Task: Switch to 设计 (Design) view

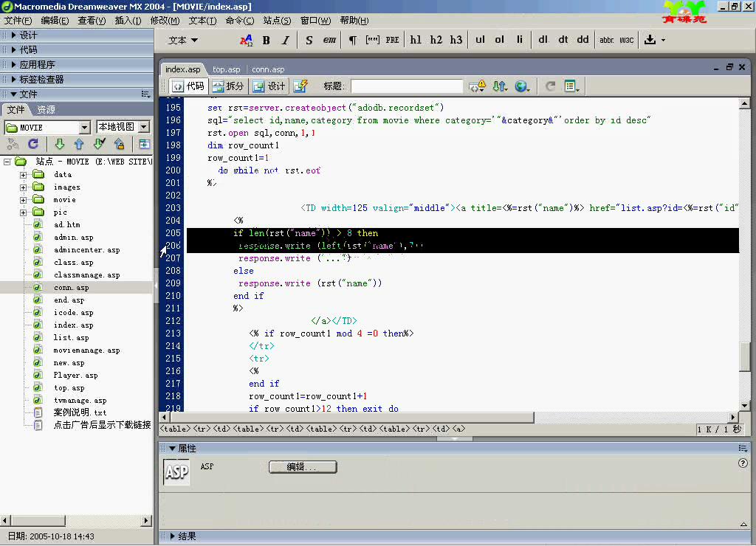Action: pos(269,86)
